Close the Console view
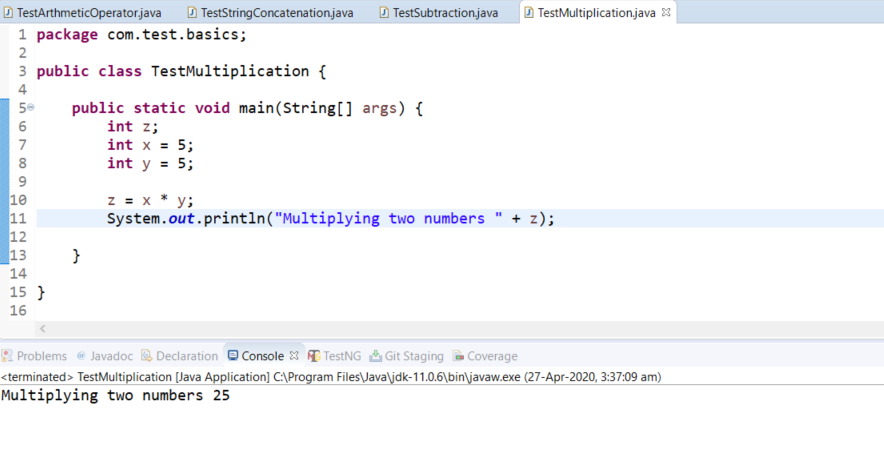 (294, 356)
